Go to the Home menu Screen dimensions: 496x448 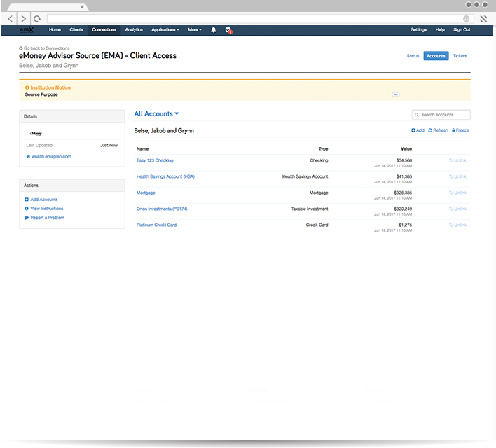tap(55, 29)
